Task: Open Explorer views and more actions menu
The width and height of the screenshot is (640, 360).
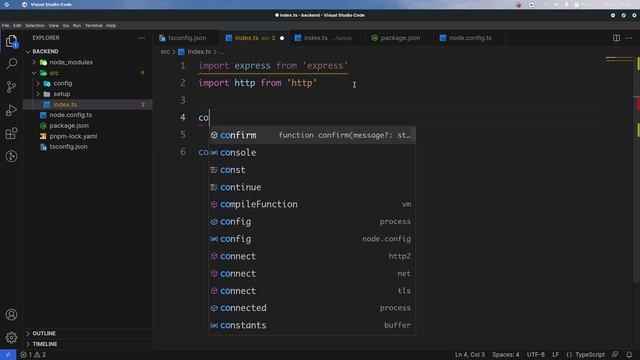Action: pyautogui.click(x=141, y=38)
